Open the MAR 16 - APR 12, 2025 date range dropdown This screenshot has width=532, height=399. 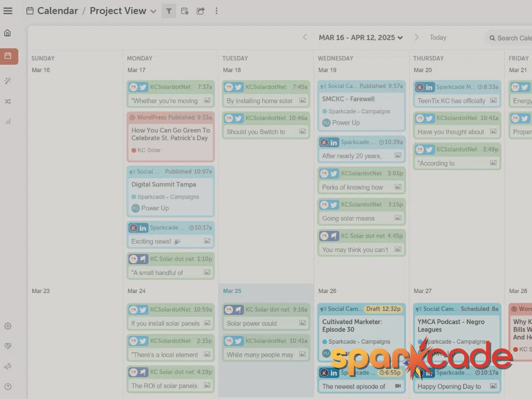[360, 38]
